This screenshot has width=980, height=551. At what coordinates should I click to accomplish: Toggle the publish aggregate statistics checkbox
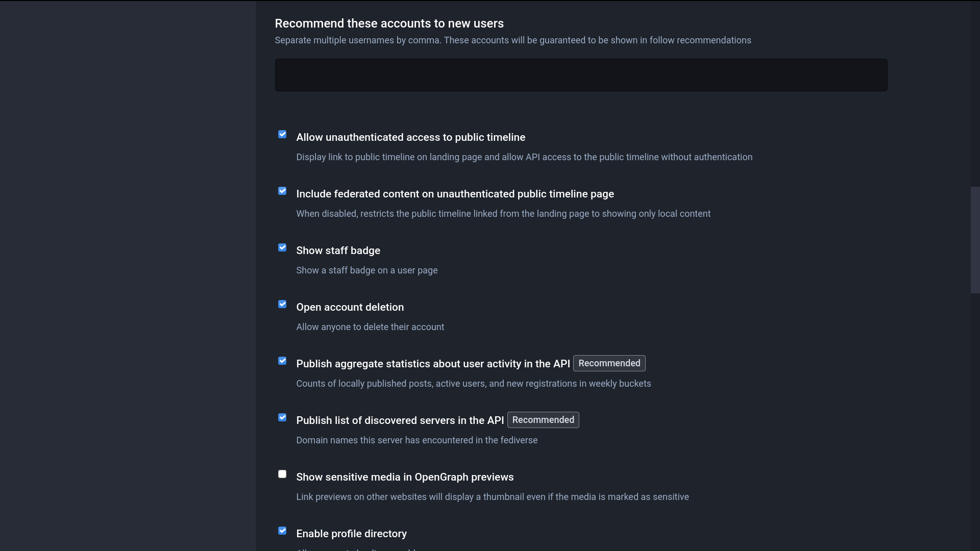(282, 361)
